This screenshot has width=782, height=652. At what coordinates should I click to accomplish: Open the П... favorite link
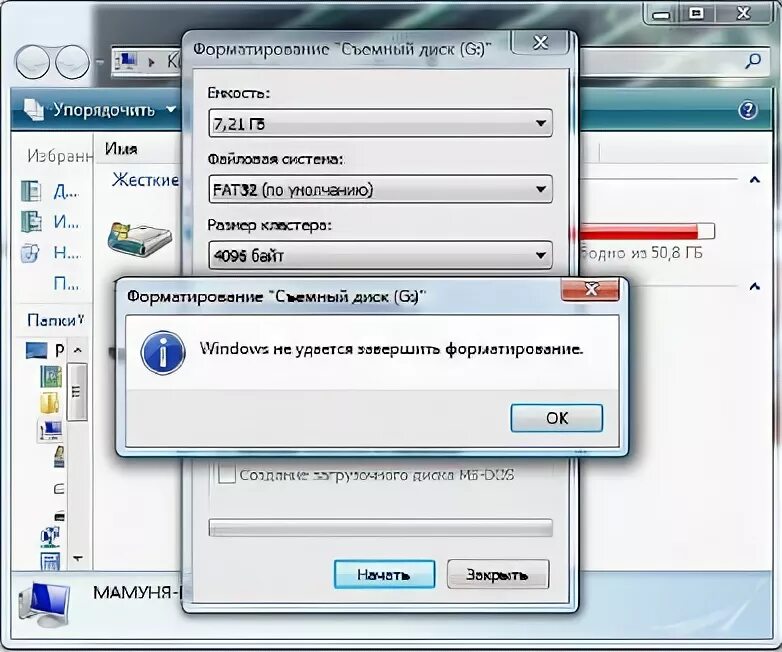66,283
